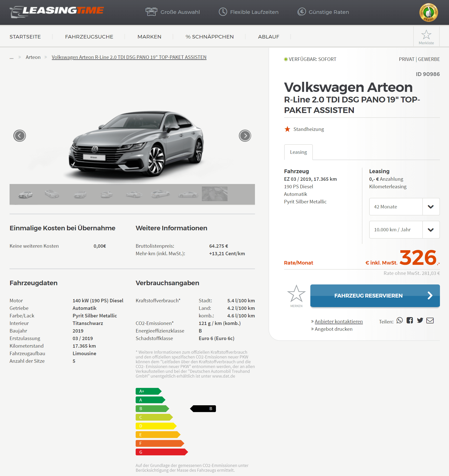Click the A+ efficiency bar
The width and height of the screenshot is (449, 476).
coord(148,391)
